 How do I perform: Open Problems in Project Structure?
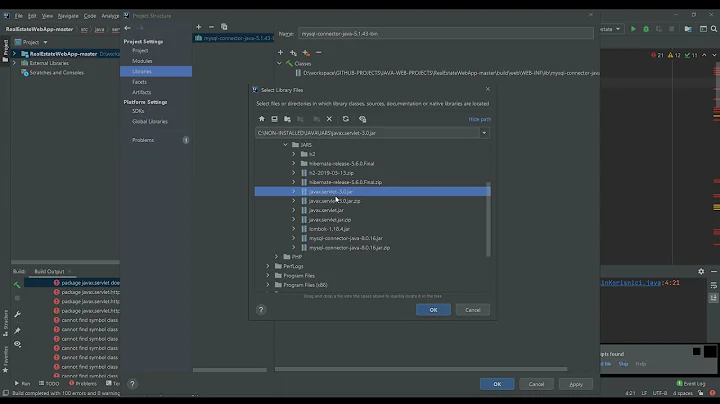[x=143, y=140]
